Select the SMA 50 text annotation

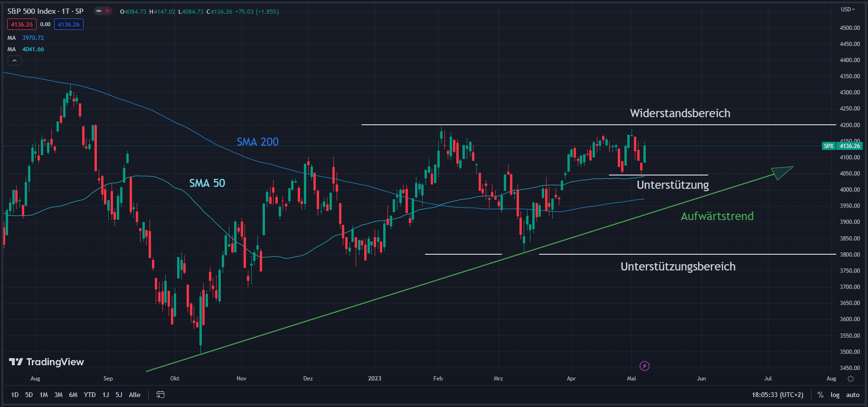207,183
